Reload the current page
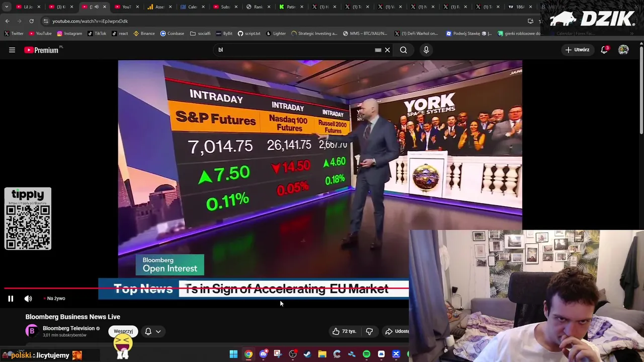 pos(31,21)
